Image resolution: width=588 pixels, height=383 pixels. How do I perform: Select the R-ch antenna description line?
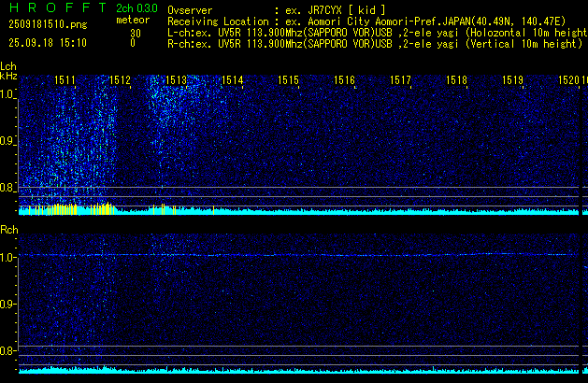point(372,44)
